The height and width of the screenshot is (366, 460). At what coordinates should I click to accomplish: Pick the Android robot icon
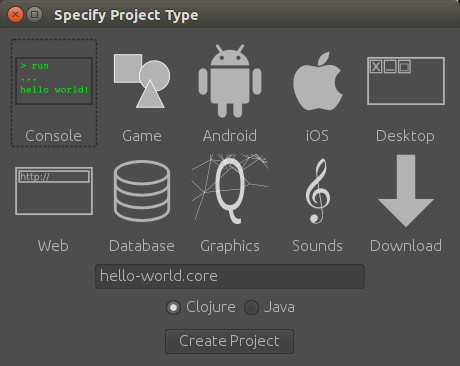tap(230, 81)
